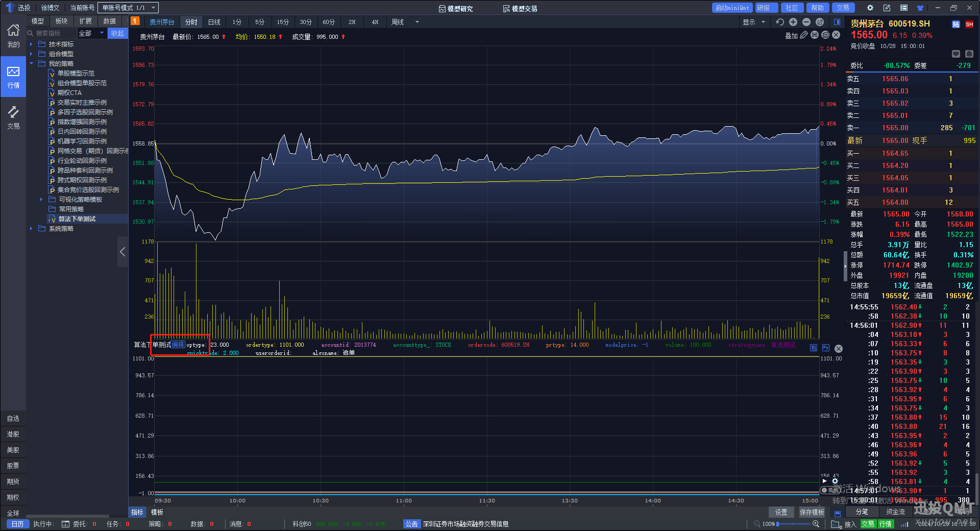Click the 设置 button below the chart
This screenshot has height=531, width=980.
coord(781,512)
